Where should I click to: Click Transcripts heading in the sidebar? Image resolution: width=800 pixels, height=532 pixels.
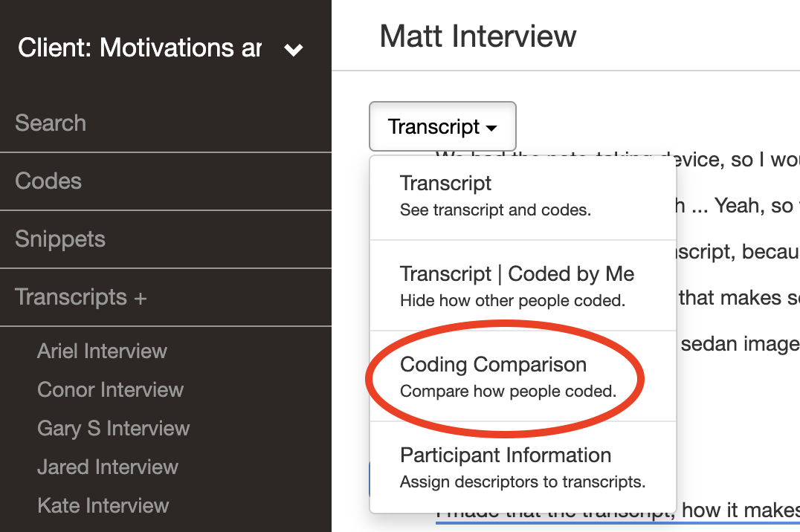[x=71, y=297]
